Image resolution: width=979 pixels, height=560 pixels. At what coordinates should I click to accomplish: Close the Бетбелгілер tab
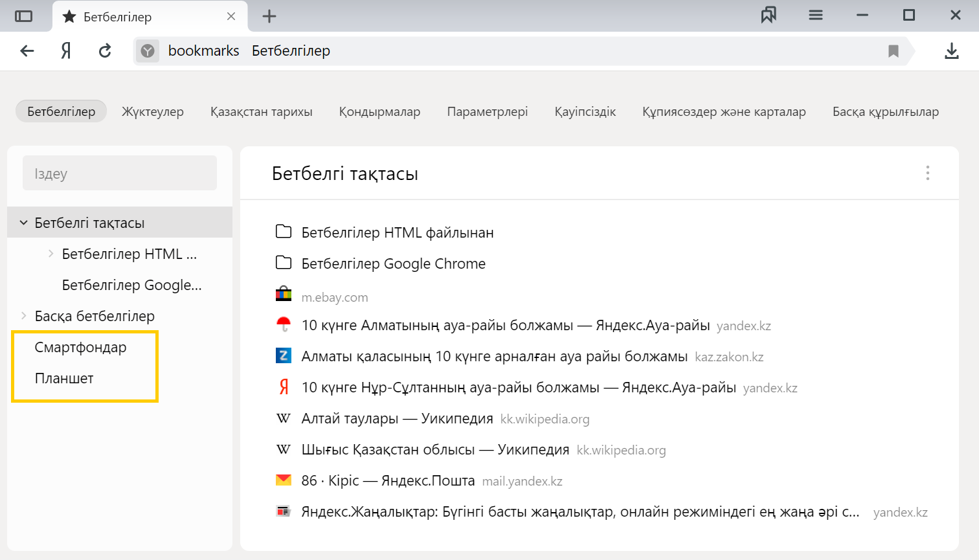[231, 16]
